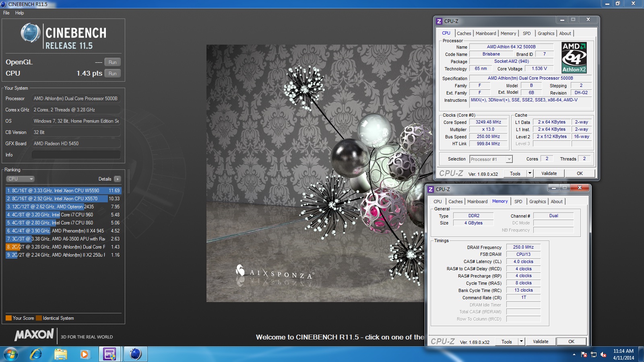Open the Ranking CPU dropdown

point(20,179)
